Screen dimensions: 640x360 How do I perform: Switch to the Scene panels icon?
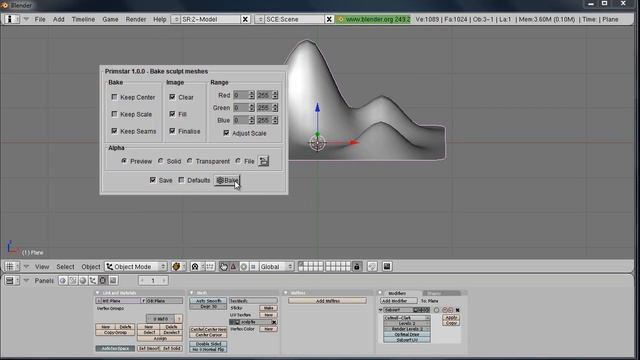(x=113, y=280)
